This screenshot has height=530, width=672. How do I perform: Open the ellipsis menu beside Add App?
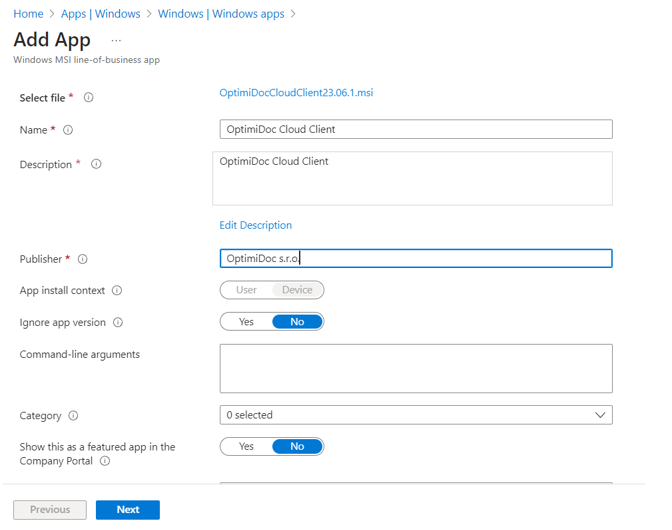(116, 41)
